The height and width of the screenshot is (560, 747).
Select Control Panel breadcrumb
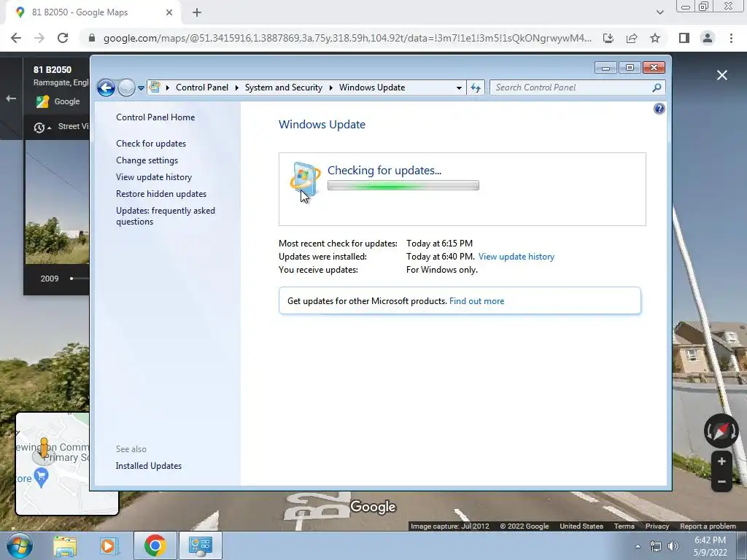tap(202, 87)
